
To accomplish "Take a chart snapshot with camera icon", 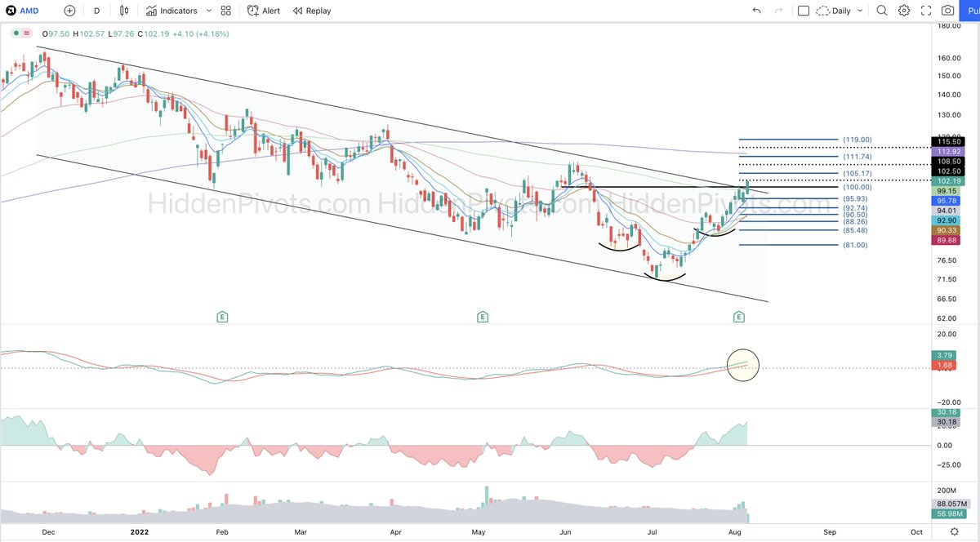I will (x=947, y=11).
